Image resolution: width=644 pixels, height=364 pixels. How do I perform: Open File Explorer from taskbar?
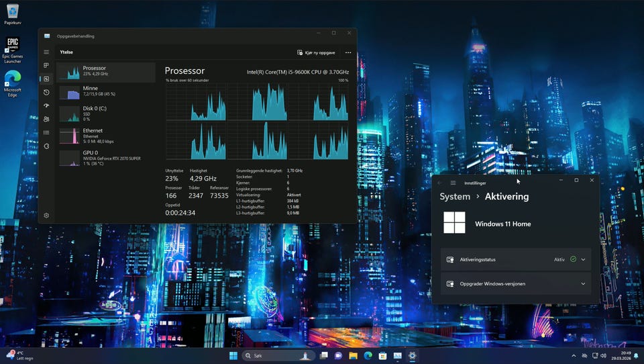tap(354, 355)
